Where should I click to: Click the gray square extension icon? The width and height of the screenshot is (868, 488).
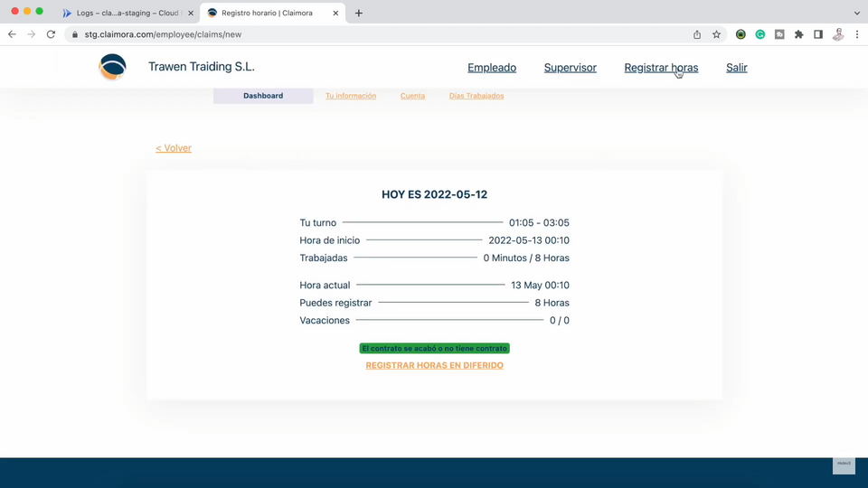[x=779, y=34]
